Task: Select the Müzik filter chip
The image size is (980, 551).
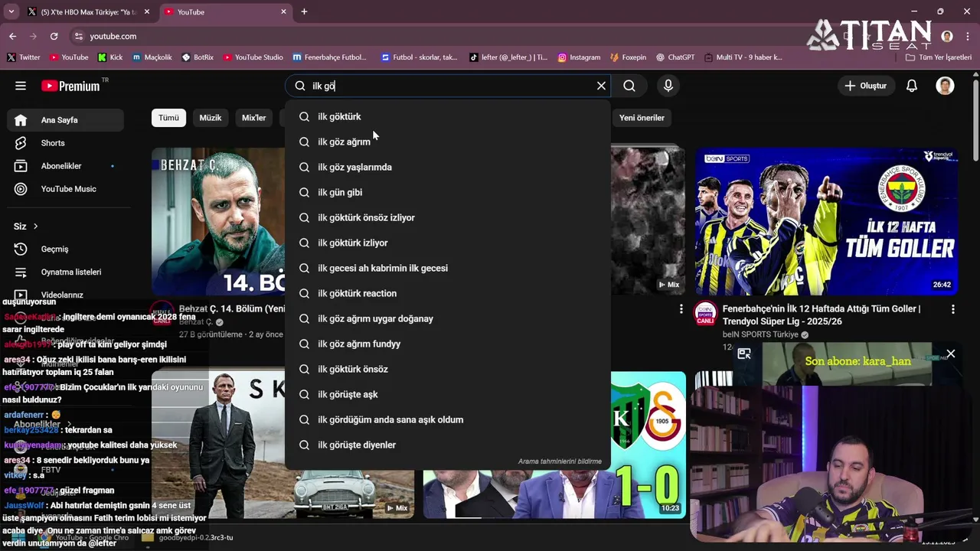Action: (x=210, y=118)
